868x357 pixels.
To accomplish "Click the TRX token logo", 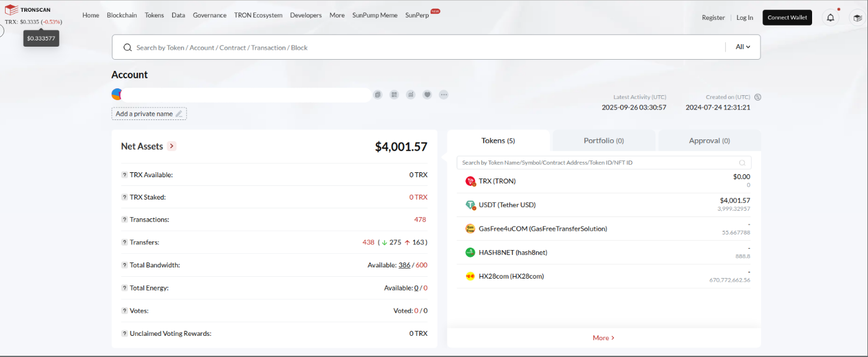I will click(x=470, y=181).
